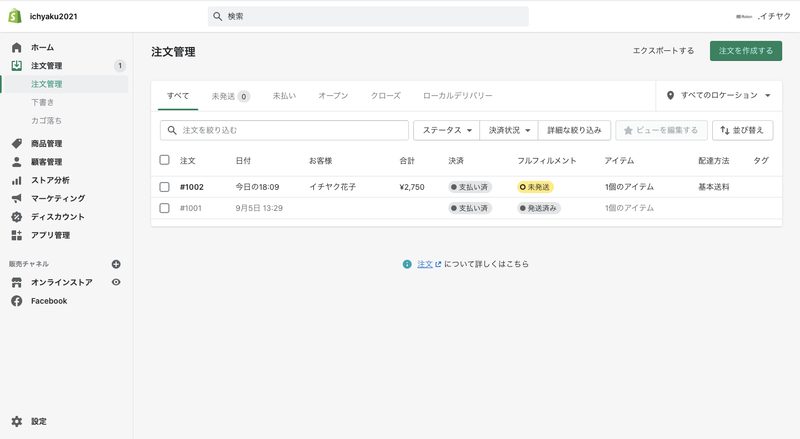Follow the 注文 help link
800x439 pixels.
pos(425,264)
